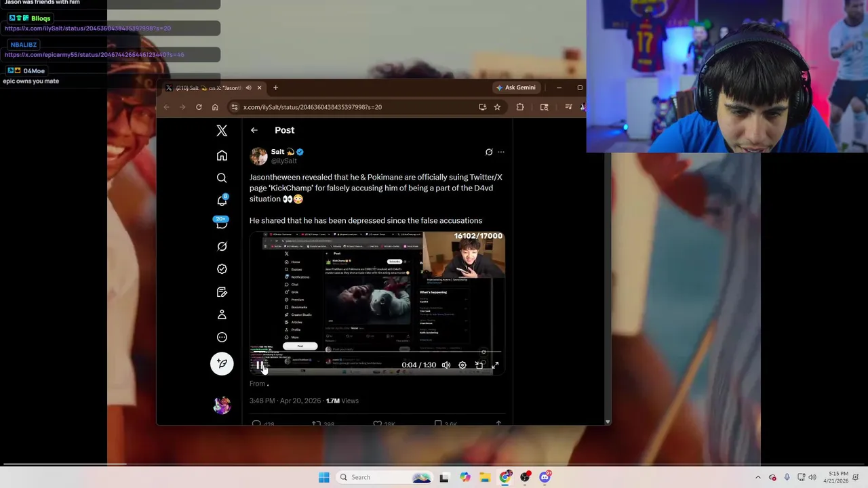Open Discord from the taskbar

545,477
